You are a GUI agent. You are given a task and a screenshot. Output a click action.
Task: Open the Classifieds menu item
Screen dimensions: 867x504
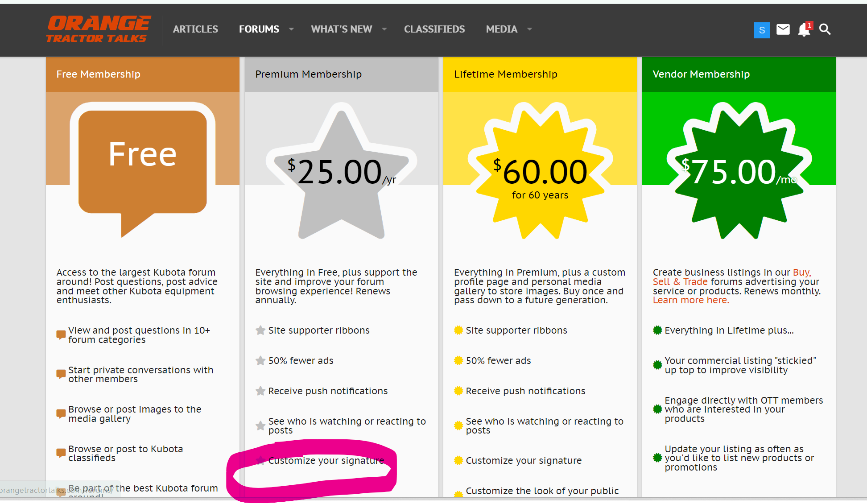coord(434,29)
